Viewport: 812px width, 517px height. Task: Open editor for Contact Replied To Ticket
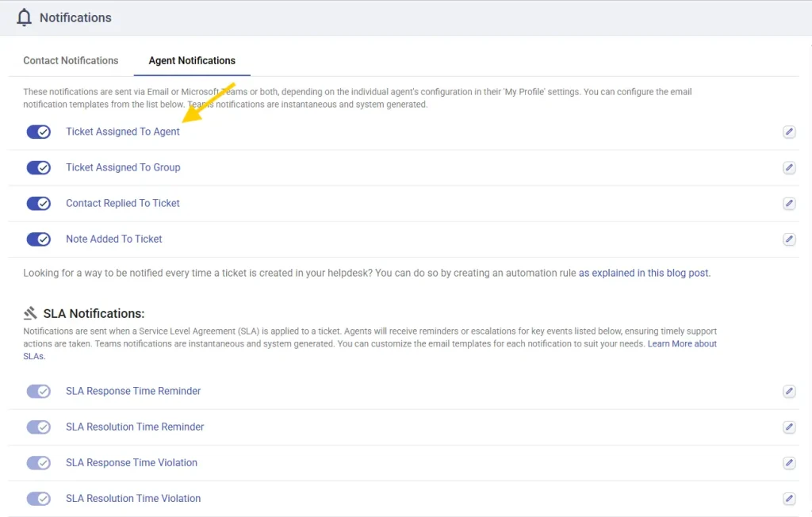pos(788,203)
